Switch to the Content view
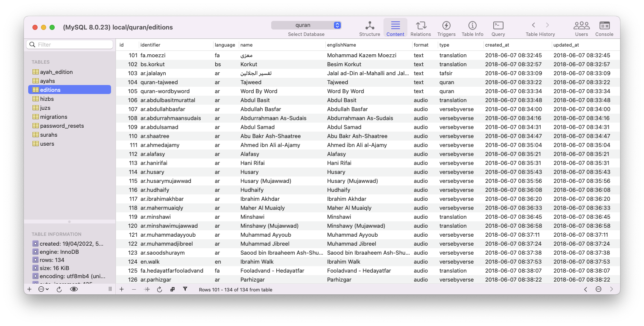 pos(395,28)
